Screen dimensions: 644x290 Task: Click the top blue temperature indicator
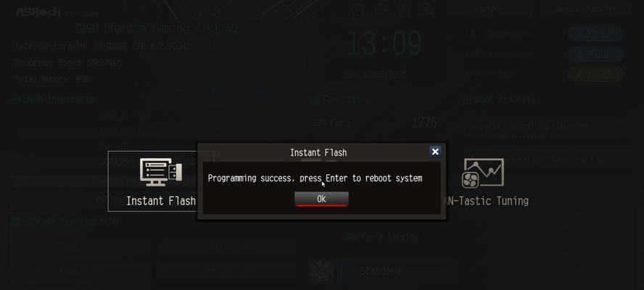[x=595, y=33]
